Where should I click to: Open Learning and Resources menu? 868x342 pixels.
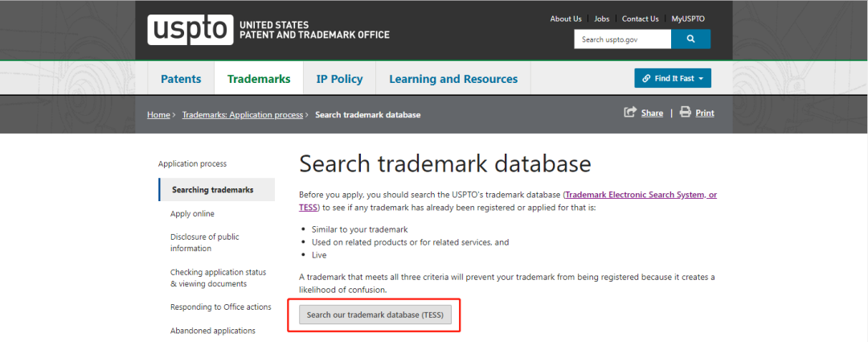453,79
